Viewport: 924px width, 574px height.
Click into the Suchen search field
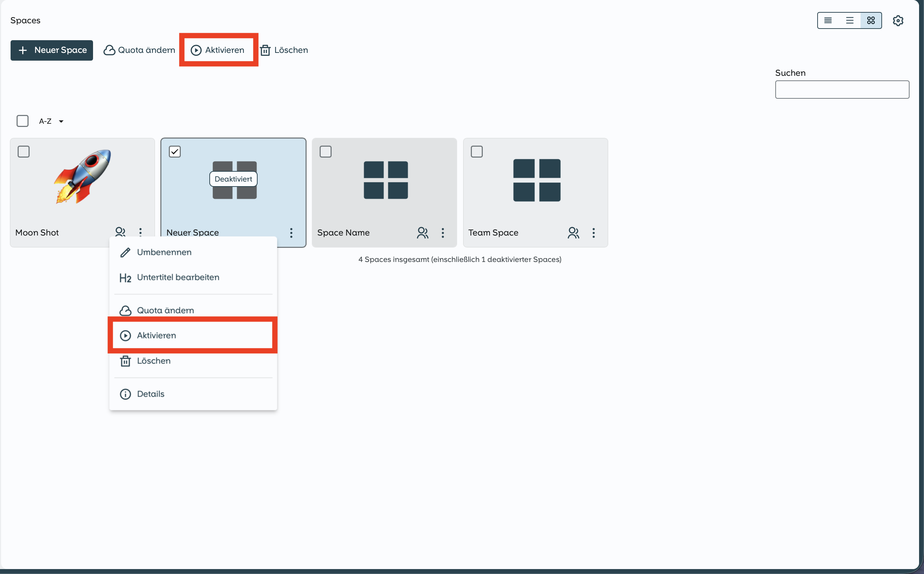[x=842, y=90]
